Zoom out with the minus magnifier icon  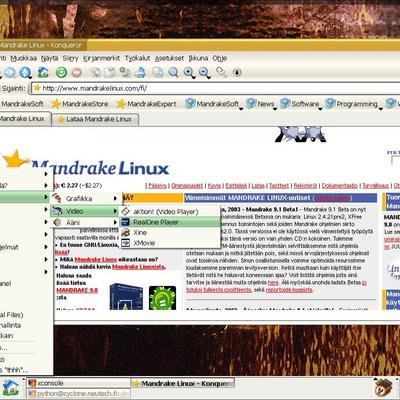coord(204,72)
